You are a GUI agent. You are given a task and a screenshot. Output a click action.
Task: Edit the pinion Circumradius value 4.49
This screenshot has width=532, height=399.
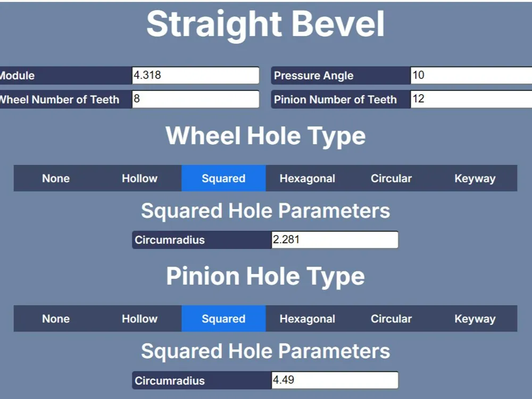[335, 380]
